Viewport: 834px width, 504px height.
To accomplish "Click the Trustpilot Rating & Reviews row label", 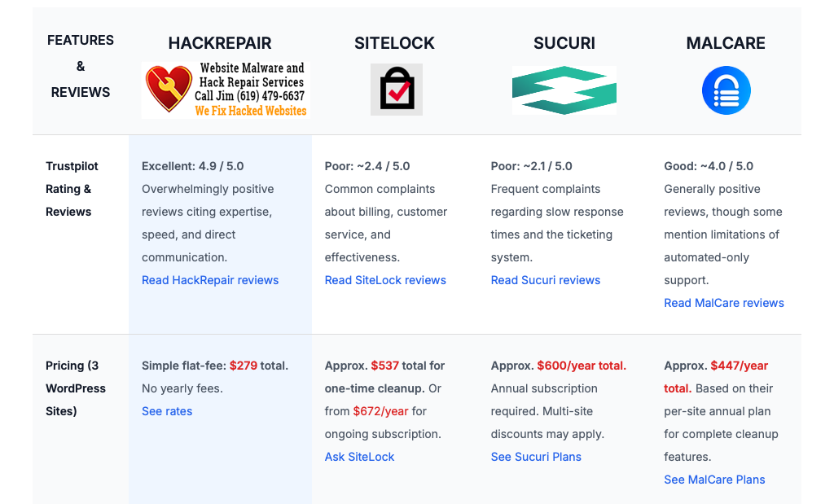I will [x=72, y=189].
